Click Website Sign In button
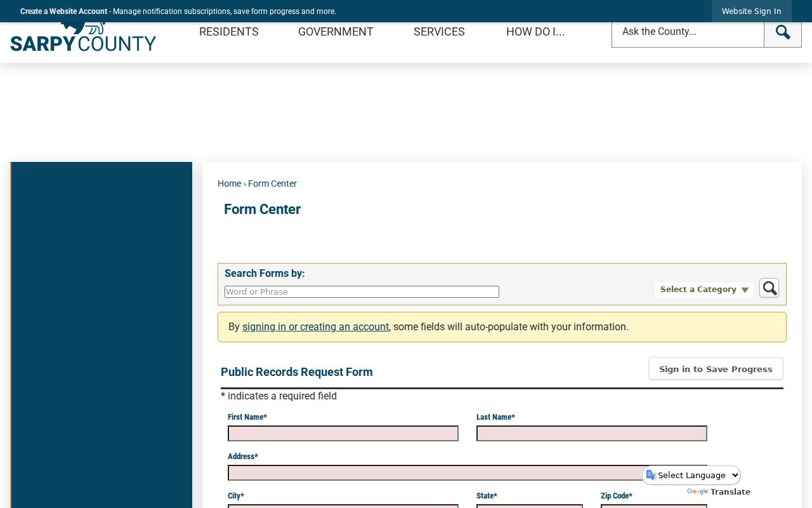This screenshot has width=812, height=508. coord(752,11)
